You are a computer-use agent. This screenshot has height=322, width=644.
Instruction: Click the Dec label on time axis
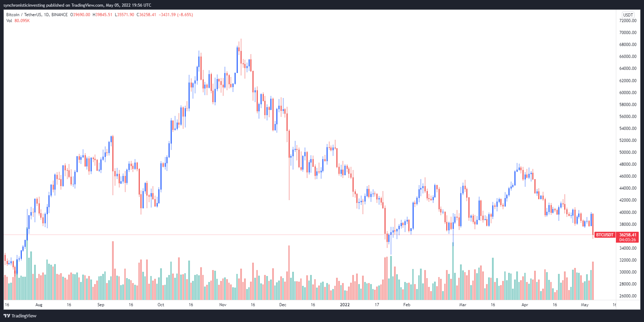pyautogui.click(x=283, y=305)
